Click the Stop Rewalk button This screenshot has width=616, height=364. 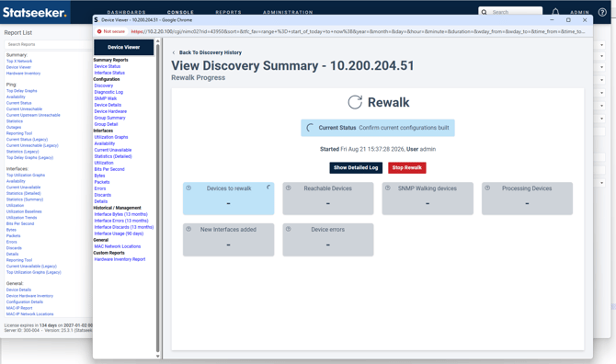pos(407,167)
